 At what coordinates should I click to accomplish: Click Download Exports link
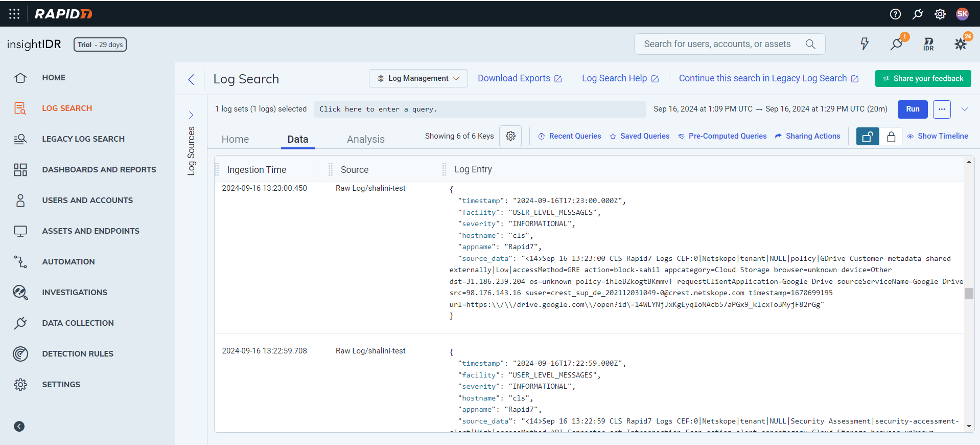pyautogui.click(x=520, y=78)
